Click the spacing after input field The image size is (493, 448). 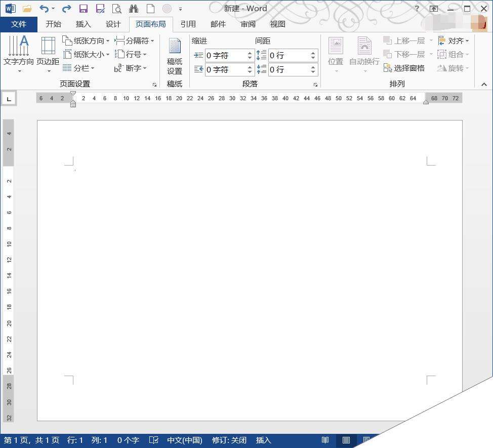289,69
